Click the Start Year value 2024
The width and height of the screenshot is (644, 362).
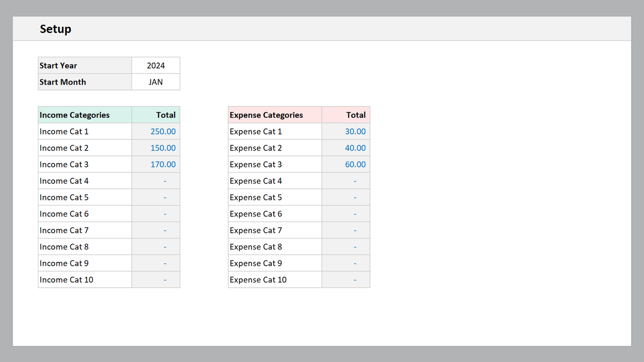tap(156, 65)
